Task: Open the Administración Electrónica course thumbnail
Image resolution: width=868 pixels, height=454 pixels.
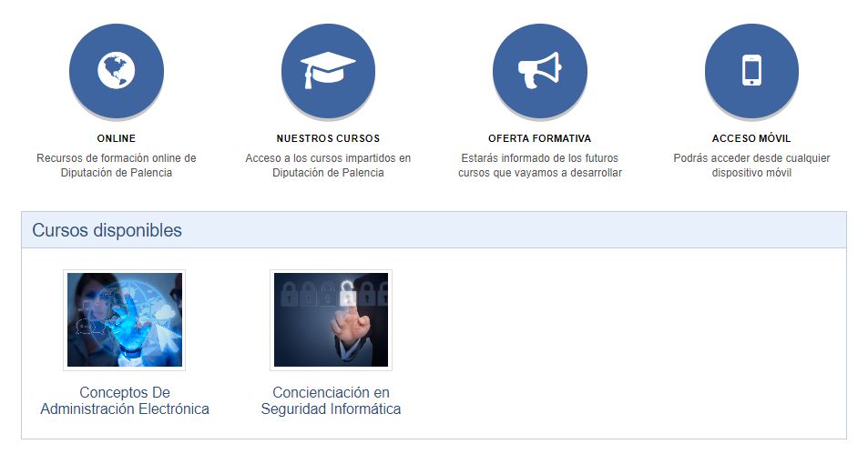Action: tap(125, 319)
